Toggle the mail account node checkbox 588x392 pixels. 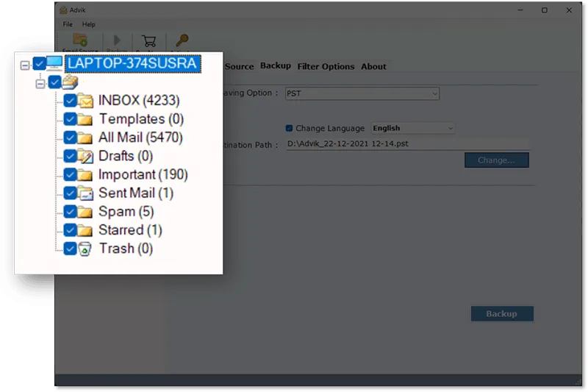point(54,82)
